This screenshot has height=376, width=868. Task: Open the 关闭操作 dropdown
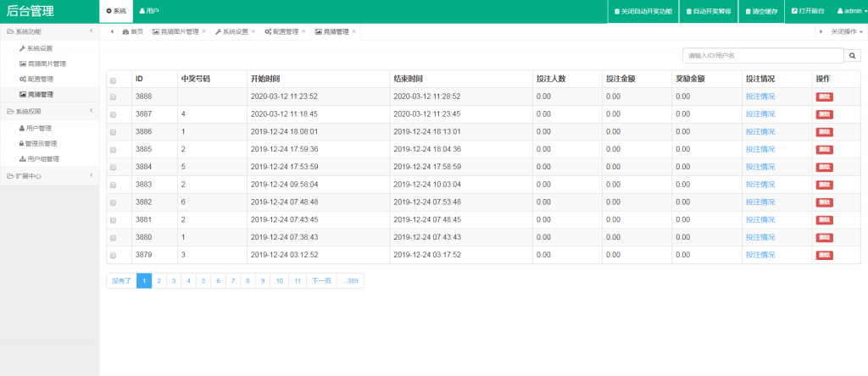coord(847,32)
